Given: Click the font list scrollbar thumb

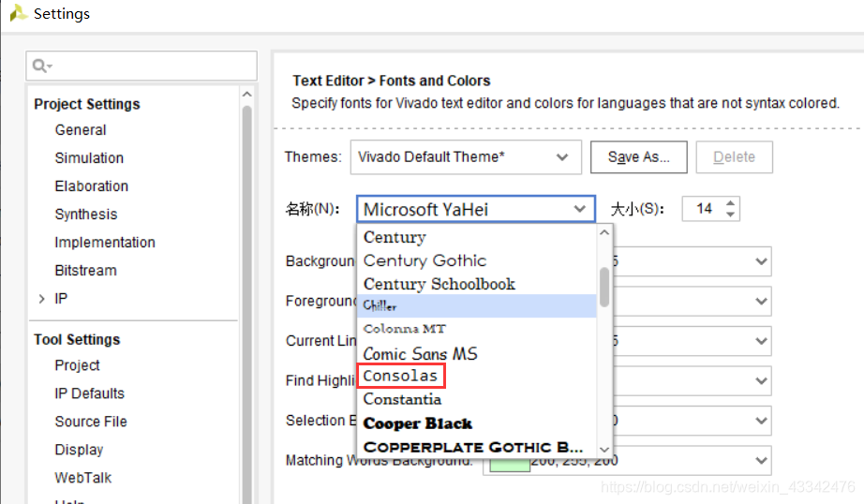Looking at the screenshot, I should (604, 287).
